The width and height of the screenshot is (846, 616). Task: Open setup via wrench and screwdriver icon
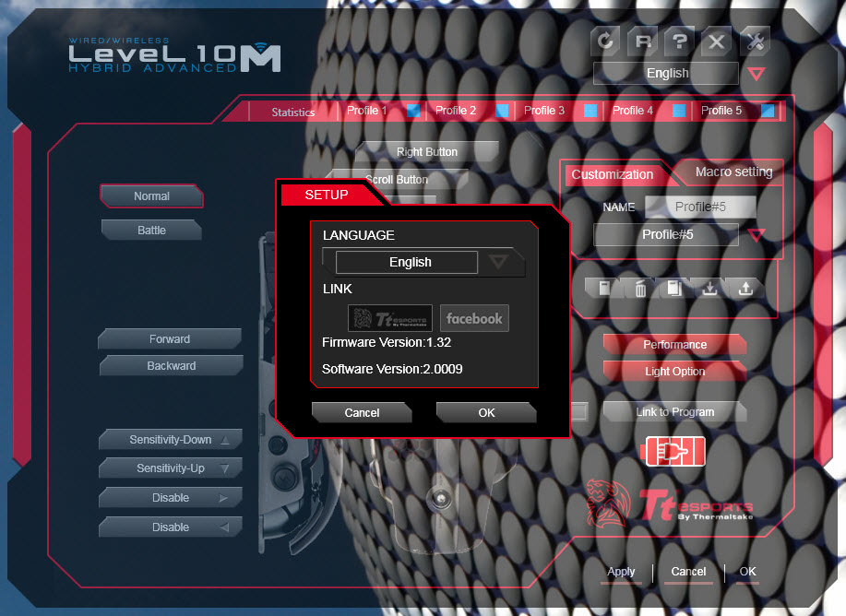[x=755, y=41]
